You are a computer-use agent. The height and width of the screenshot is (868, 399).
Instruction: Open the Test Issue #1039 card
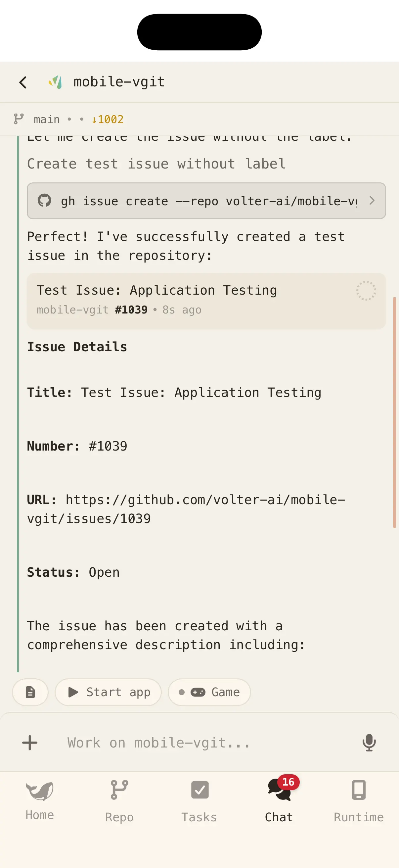206,300
